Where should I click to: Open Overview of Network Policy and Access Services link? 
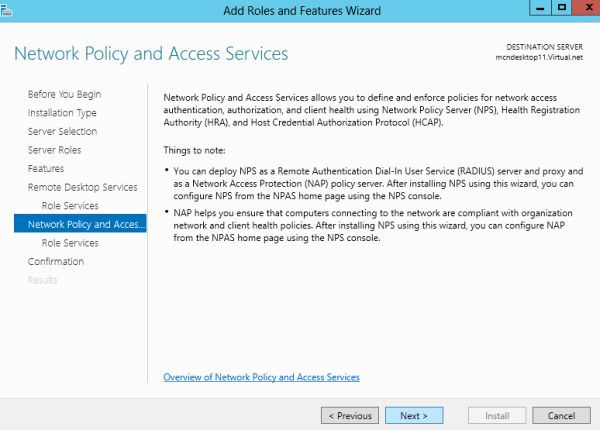(261, 377)
